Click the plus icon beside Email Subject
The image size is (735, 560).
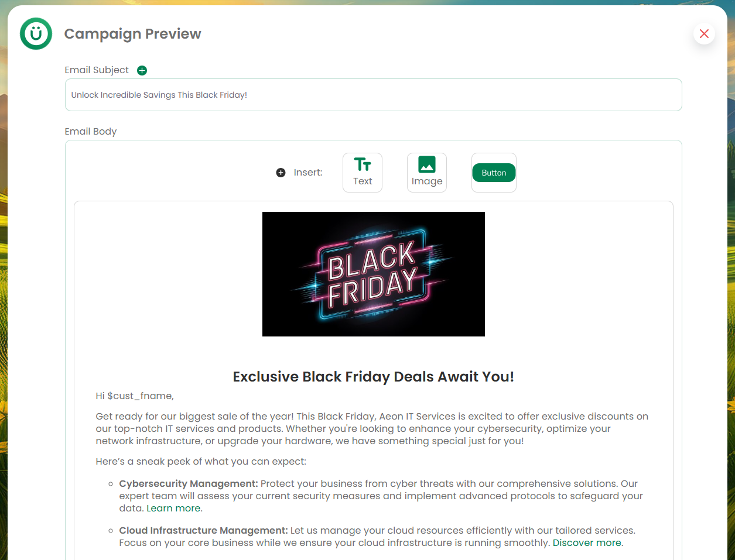click(x=142, y=70)
